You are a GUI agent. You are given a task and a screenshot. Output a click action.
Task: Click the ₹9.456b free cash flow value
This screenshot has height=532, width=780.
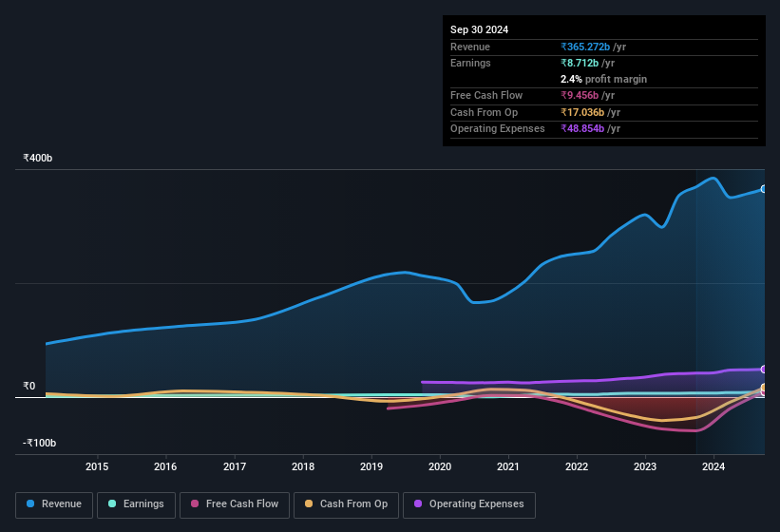tap(580, 95)
